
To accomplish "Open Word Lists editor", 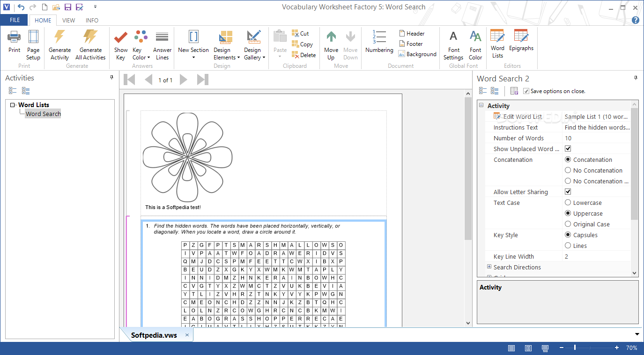I will (497, 43).
